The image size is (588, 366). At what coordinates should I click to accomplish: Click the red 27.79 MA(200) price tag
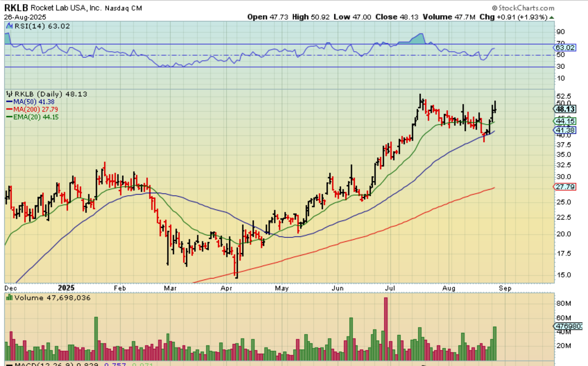pos(565,187)
